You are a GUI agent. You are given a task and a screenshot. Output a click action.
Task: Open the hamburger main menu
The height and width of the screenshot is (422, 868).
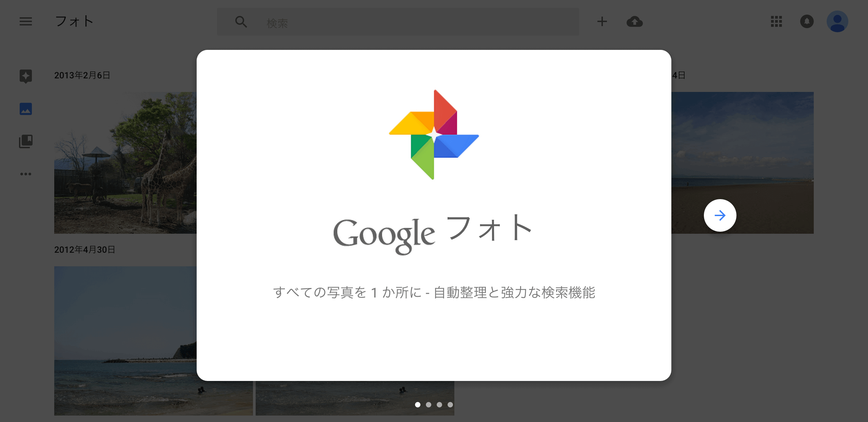(x=26, y=22)
